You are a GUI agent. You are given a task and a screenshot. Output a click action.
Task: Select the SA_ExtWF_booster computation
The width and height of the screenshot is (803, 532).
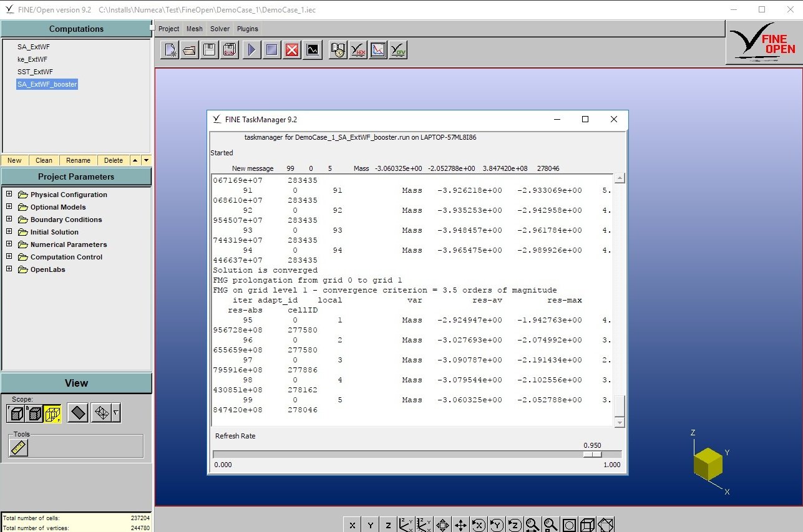pos(47,84)
